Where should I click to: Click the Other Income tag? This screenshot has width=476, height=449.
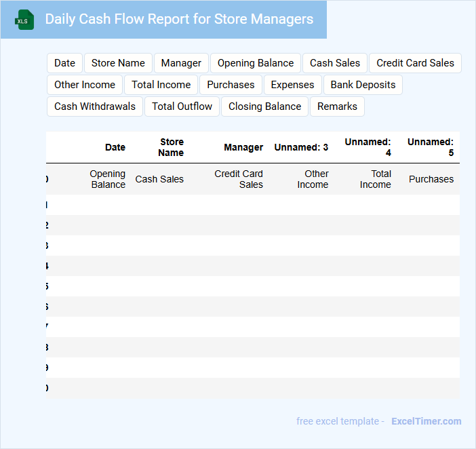[85, 85]
